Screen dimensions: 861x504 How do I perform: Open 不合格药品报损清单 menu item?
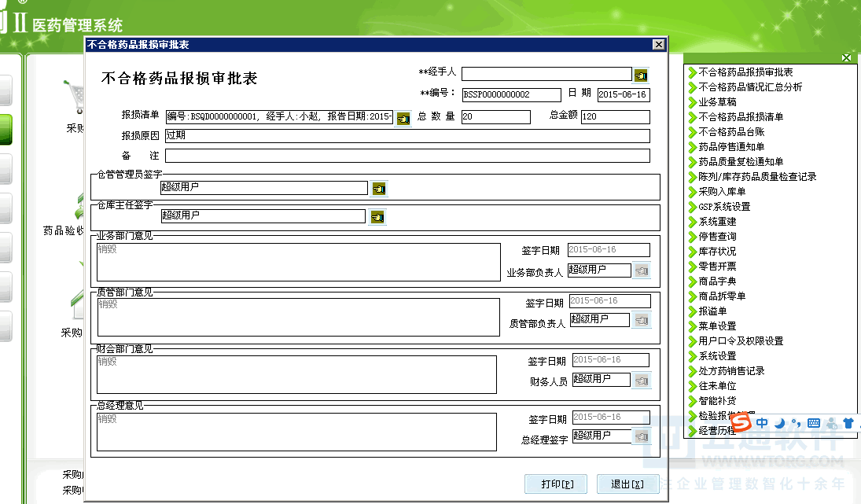click(x=741, y=117)
